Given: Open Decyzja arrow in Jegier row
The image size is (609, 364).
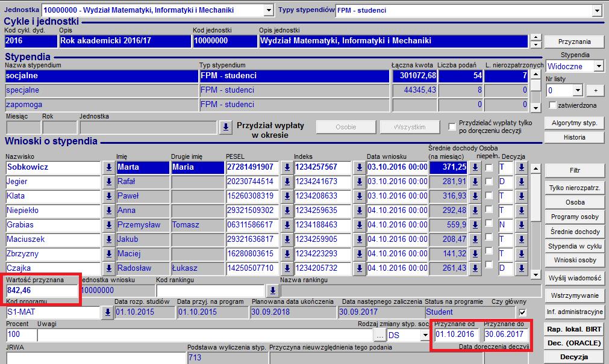Looking at the screenshot, I should [521, 182].
